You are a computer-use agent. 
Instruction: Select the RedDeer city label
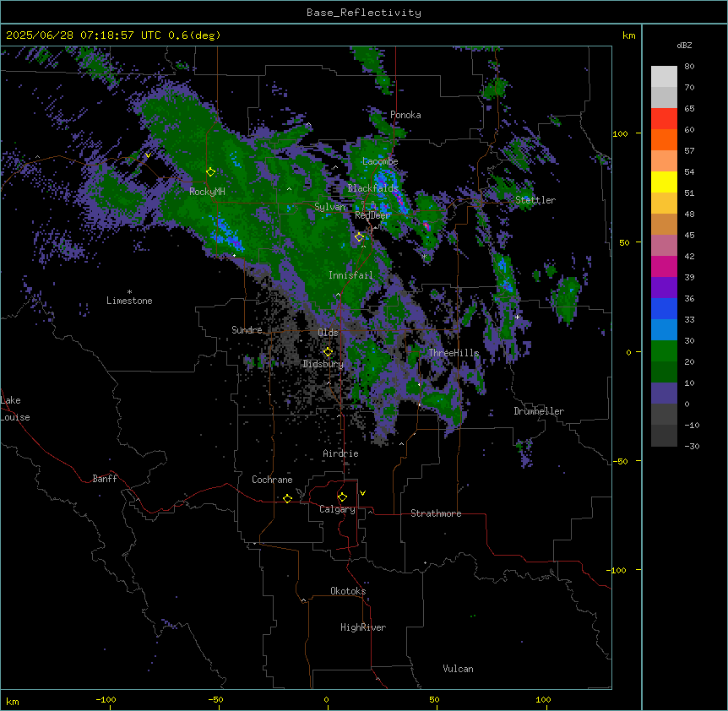click(x=372, y=215)
